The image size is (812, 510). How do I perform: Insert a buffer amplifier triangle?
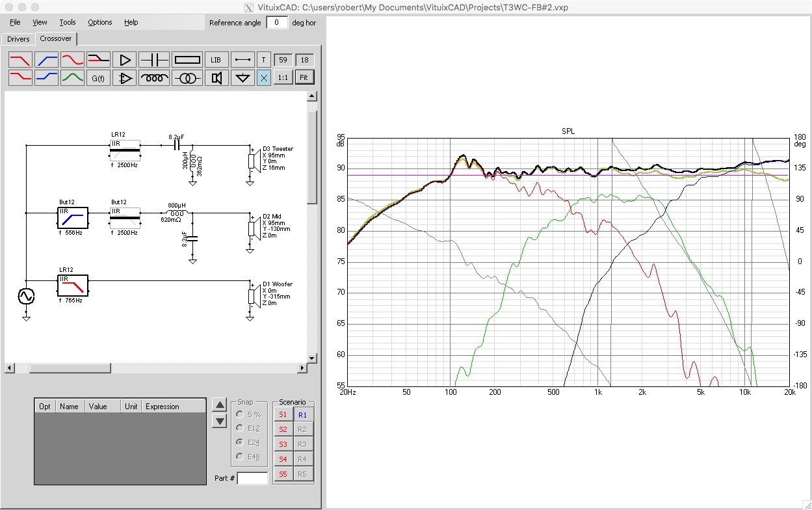[124, 60]
